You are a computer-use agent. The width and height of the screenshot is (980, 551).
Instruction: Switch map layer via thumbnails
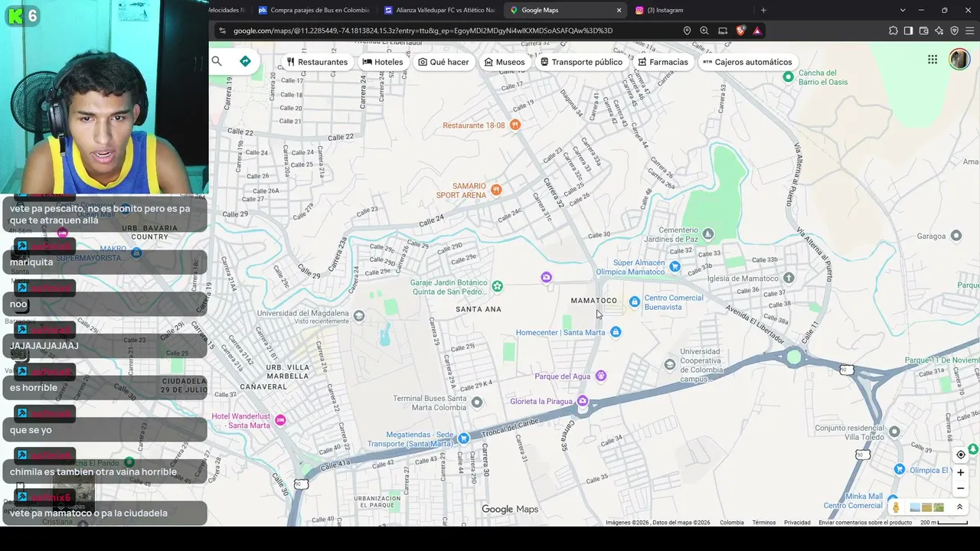pos(926,507)
